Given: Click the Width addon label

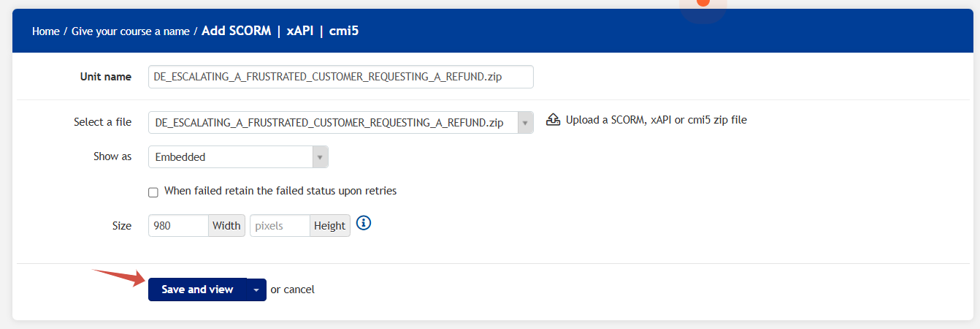Looking at the screenshot, I should pos(226,226).
